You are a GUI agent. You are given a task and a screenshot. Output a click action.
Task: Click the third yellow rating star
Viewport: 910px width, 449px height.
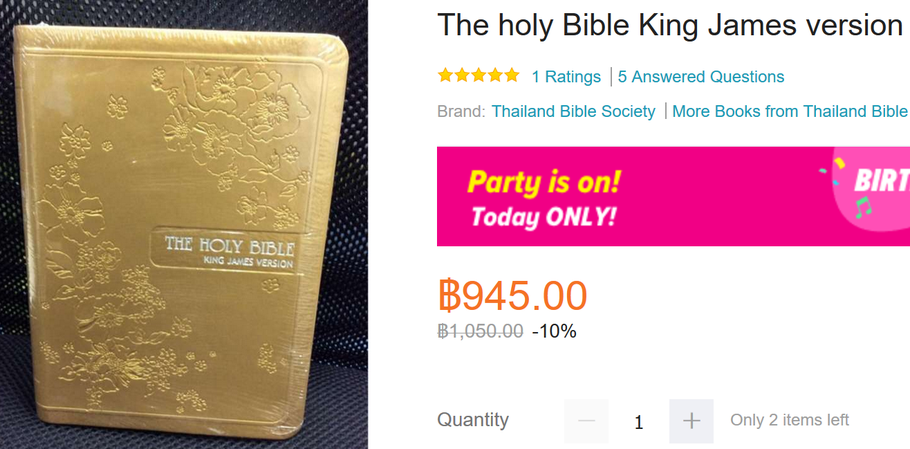tap(478, 75)
